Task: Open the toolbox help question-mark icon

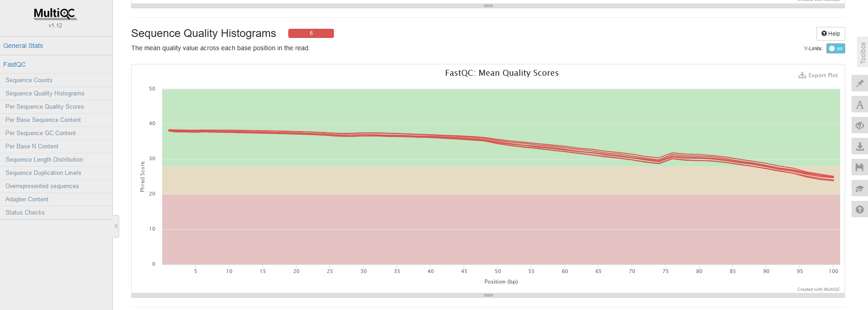Action: coord(859,210)
